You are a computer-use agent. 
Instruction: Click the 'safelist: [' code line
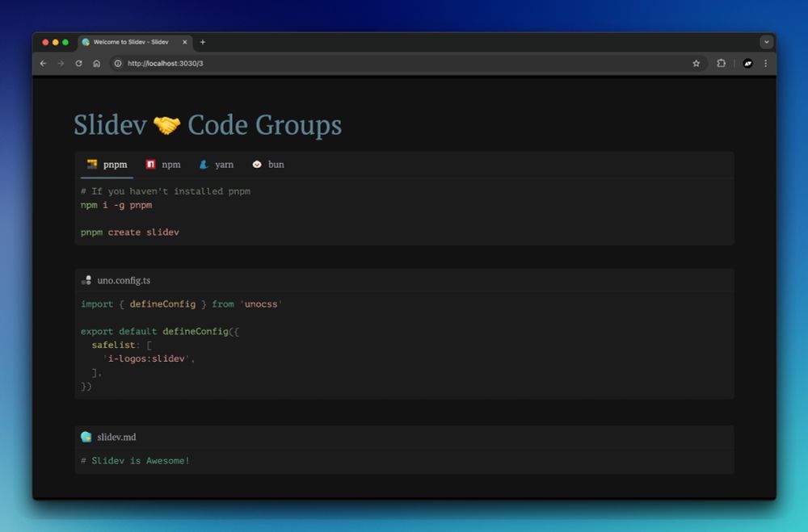pos(122,345)
